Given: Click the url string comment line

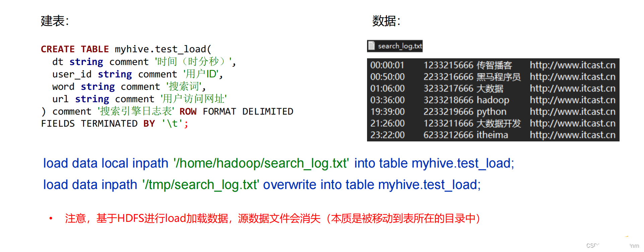Looking at the screenshot, I should tap(140, 99).
